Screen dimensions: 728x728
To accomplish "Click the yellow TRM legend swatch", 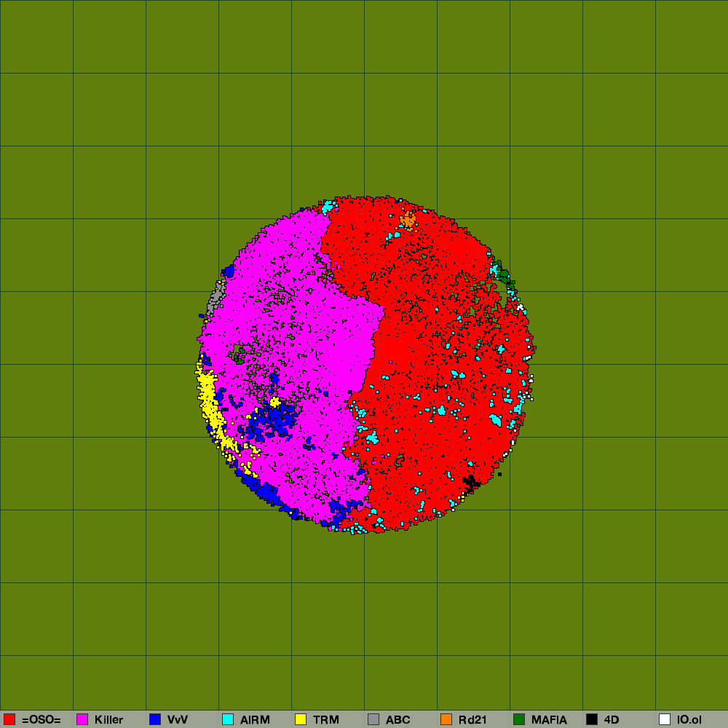I will (x=301, y=719).
